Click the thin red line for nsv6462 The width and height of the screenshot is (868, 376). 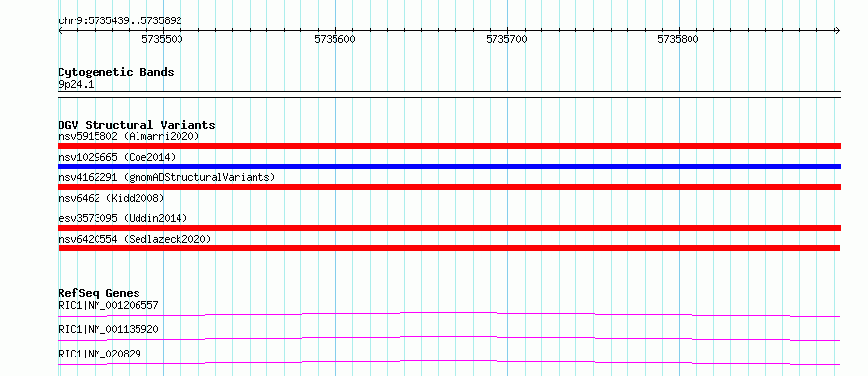(450, 207)
